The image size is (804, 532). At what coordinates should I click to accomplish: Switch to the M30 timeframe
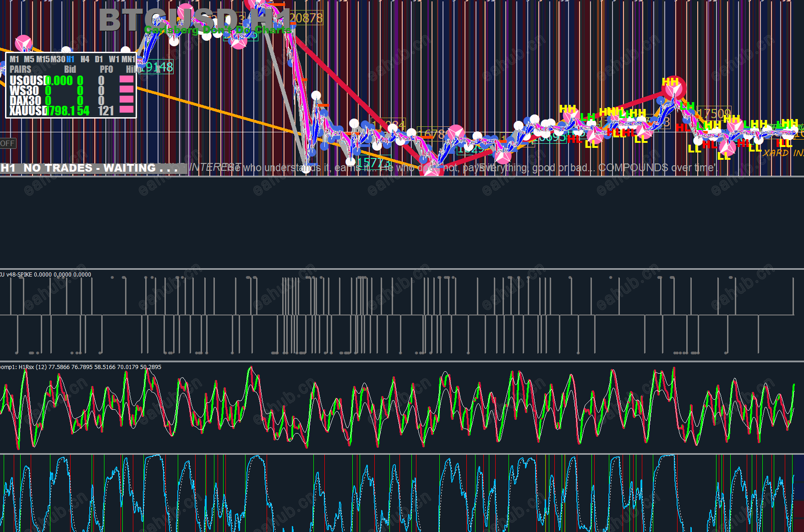(58, 59)
